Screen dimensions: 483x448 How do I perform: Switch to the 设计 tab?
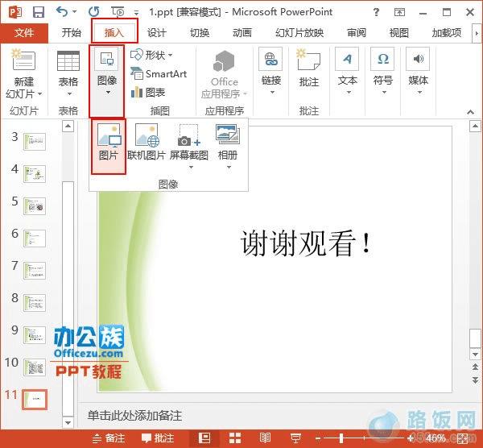(x=157, y=33)
